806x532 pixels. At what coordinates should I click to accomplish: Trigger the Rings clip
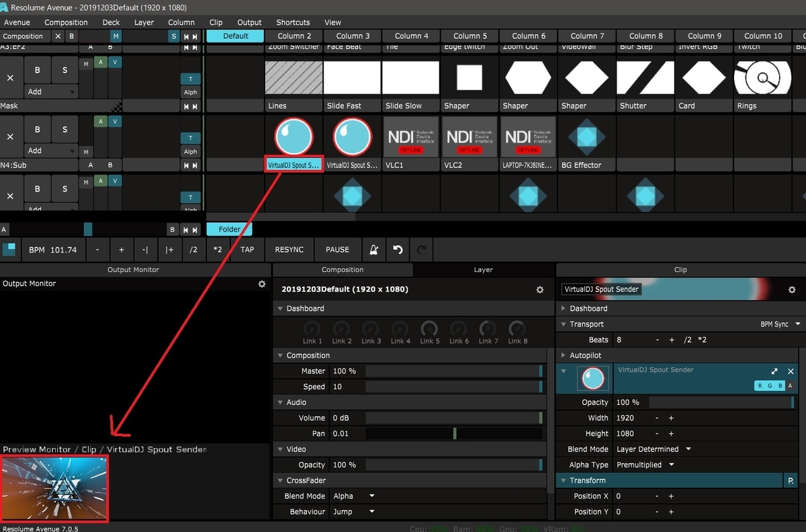762,78
